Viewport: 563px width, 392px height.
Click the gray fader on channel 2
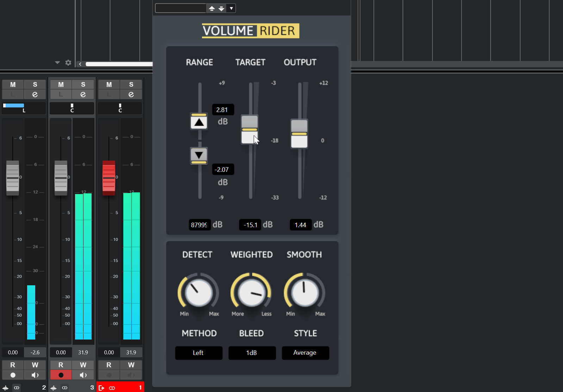tap(13, 178)
